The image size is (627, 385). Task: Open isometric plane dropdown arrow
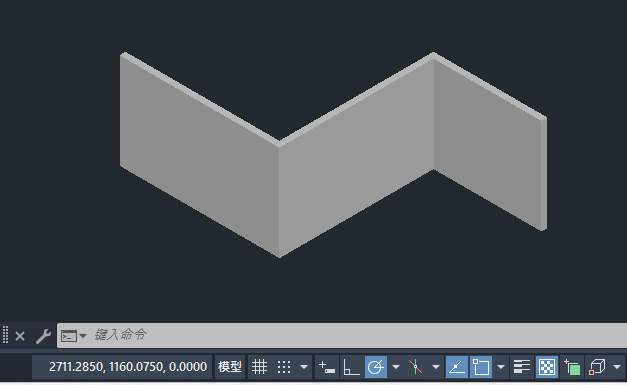(436, 367)
